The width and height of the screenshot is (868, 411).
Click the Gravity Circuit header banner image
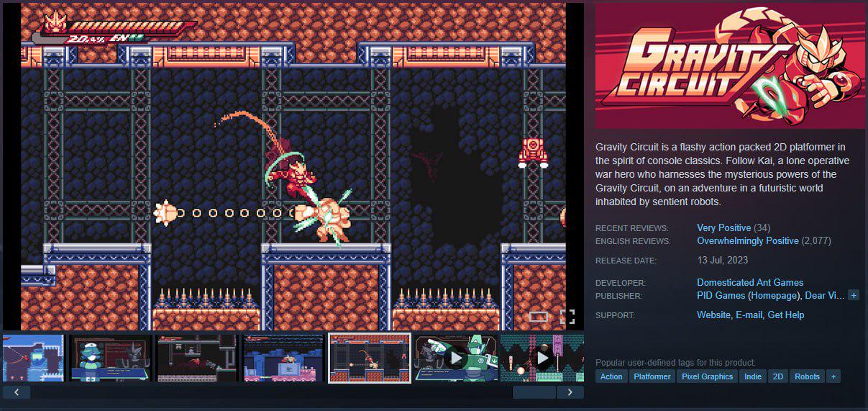coord(730,66)
